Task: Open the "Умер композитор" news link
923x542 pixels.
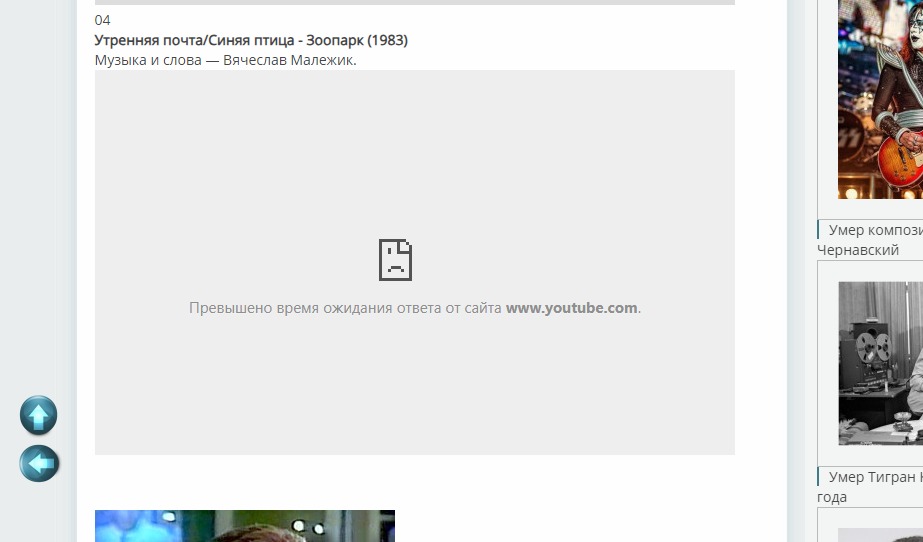Action: (875, 230)
